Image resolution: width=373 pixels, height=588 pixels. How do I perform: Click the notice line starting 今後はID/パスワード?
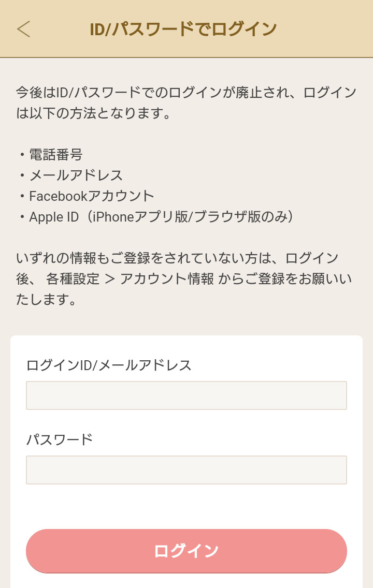coord(186,92)
